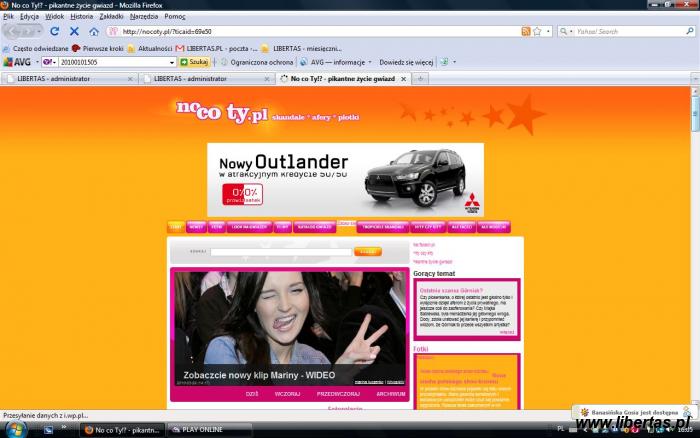Open 'Zobaczcie nowy klip Mariny - WIDEO' link
This screenshot has height=438, width=700.
click(x=258, y=374)
